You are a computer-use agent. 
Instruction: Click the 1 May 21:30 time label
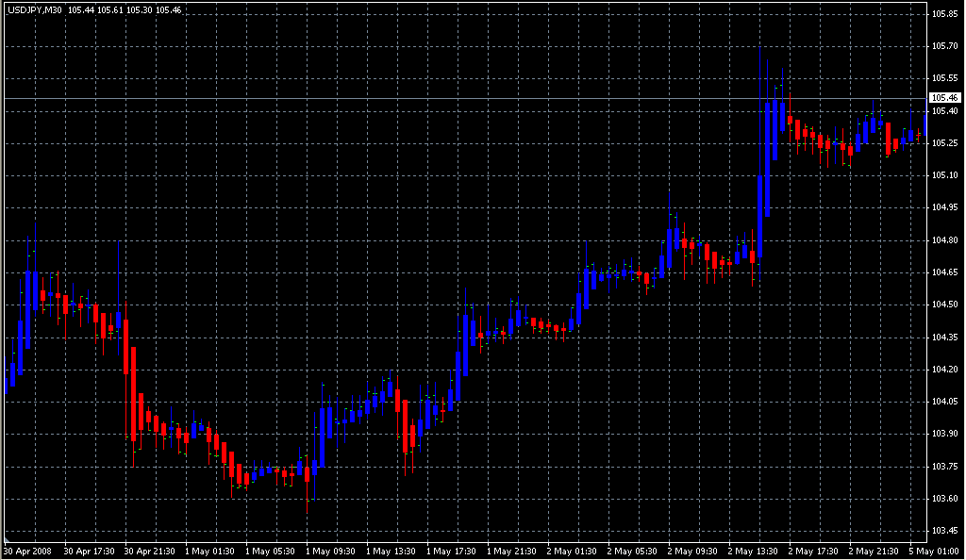[x=511, y=552]
